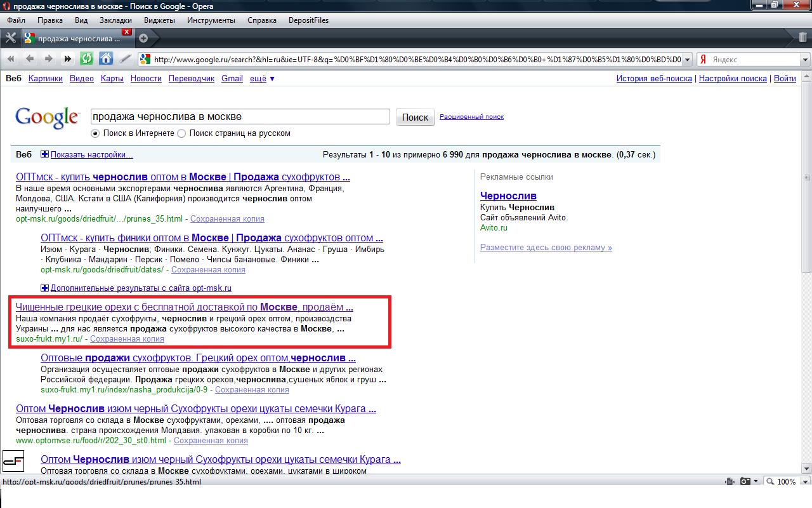Open the Картинки link
The width and height of the screenshot is (812, 508).
tap(46, 79)
